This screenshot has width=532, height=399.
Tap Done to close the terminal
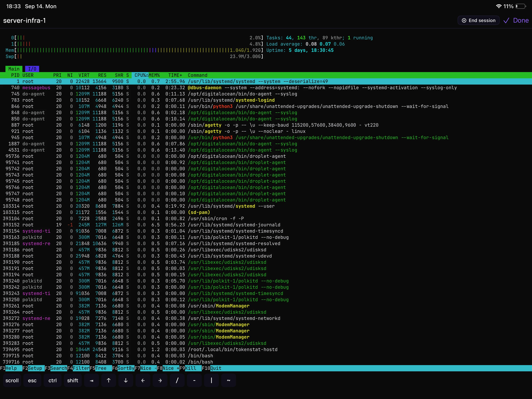pos(516,20)
